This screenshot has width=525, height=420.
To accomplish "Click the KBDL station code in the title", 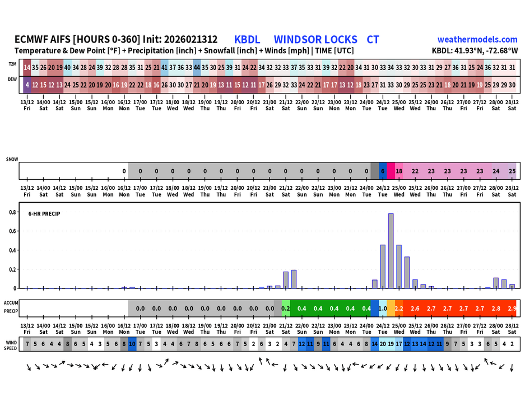I will pyautogui.click(x=247, y=39).
